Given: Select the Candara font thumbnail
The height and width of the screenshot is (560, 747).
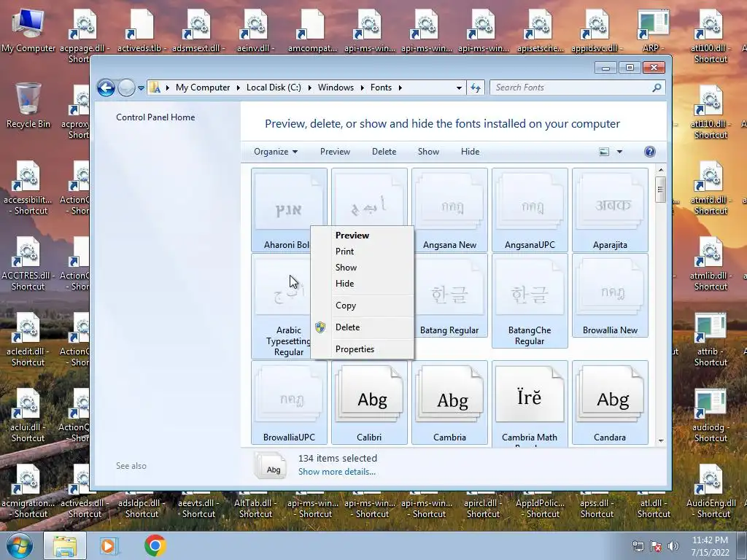Looking at the screenshot, I should (x=611, y=402).
